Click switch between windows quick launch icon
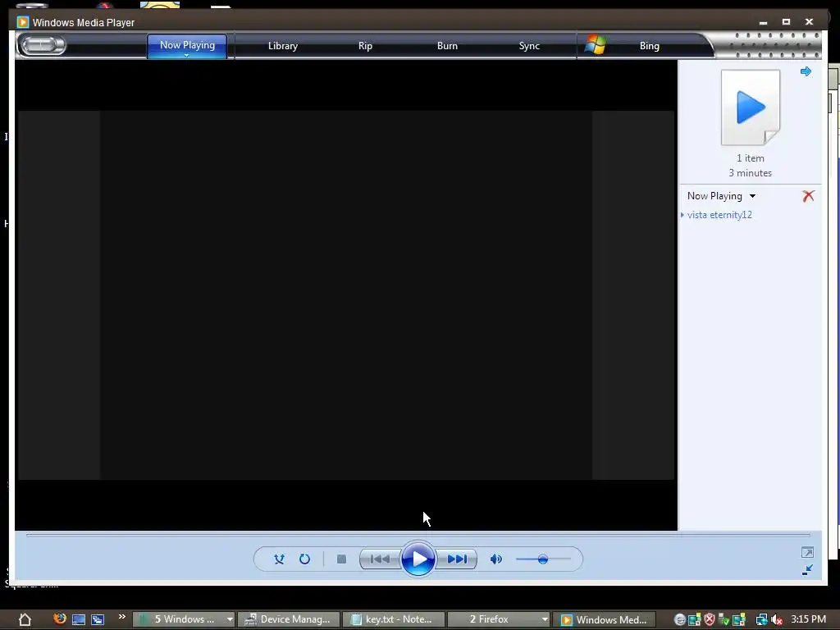 point(98,620)
